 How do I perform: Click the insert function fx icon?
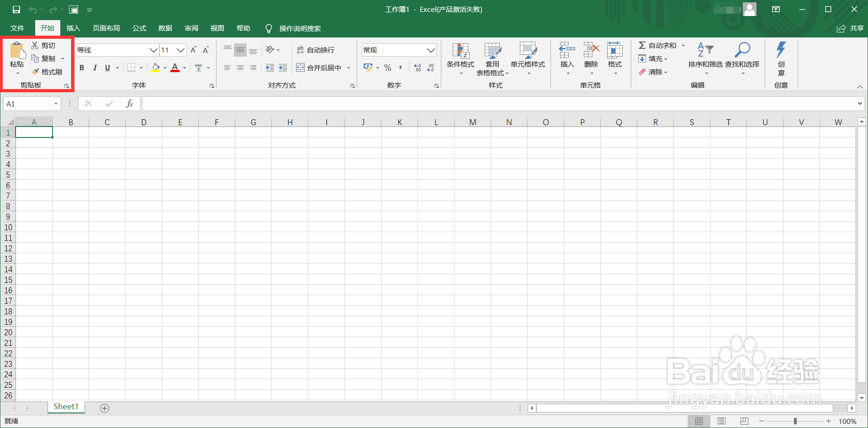(129, 104)
